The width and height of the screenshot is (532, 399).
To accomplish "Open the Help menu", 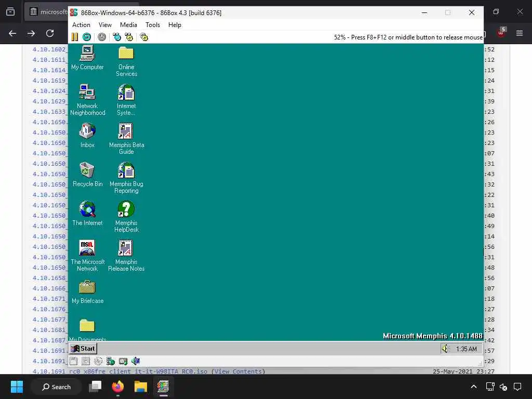I will tap(175, 25).
